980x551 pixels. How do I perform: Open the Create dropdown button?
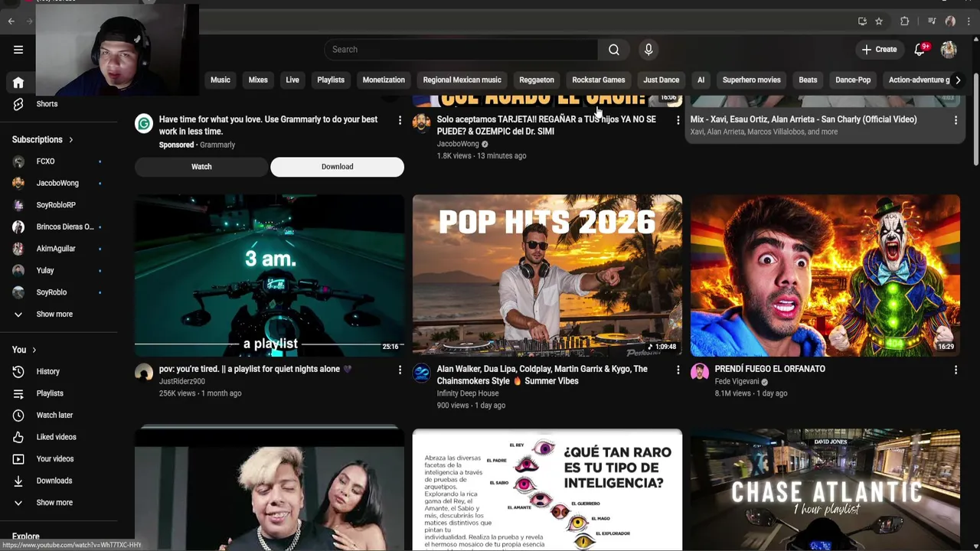click(x=878, y=50)
